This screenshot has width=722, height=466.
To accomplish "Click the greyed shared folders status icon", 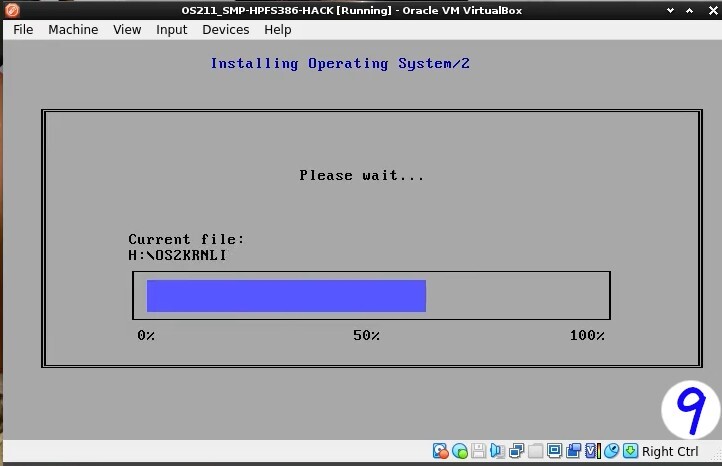I will (535, 451).
